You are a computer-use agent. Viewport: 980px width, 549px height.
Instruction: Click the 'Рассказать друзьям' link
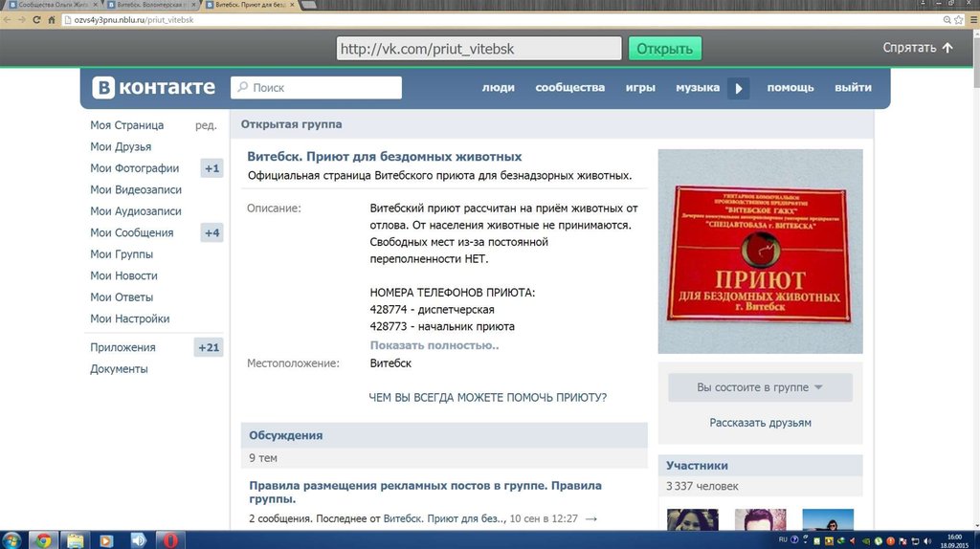(x=760, y=423)
